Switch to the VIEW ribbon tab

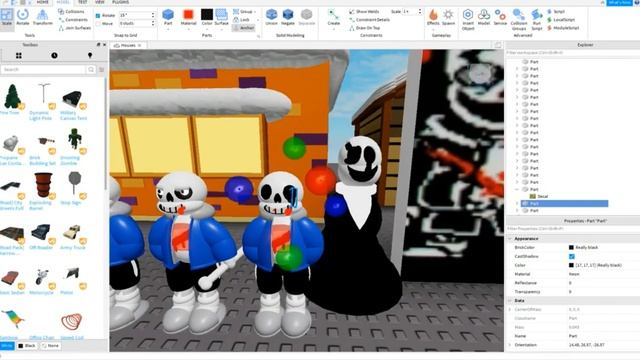click(x=100, y=2)
